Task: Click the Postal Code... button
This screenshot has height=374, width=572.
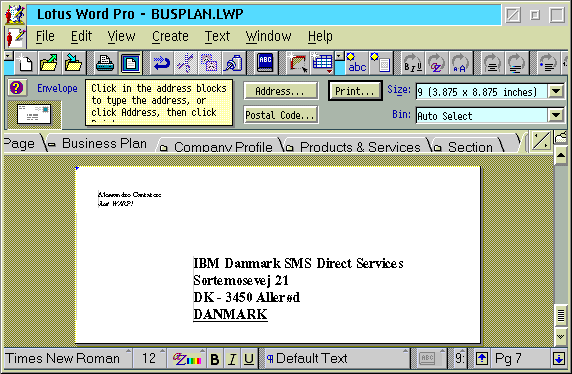Action: pyautogui.click(x=280, y=115)
